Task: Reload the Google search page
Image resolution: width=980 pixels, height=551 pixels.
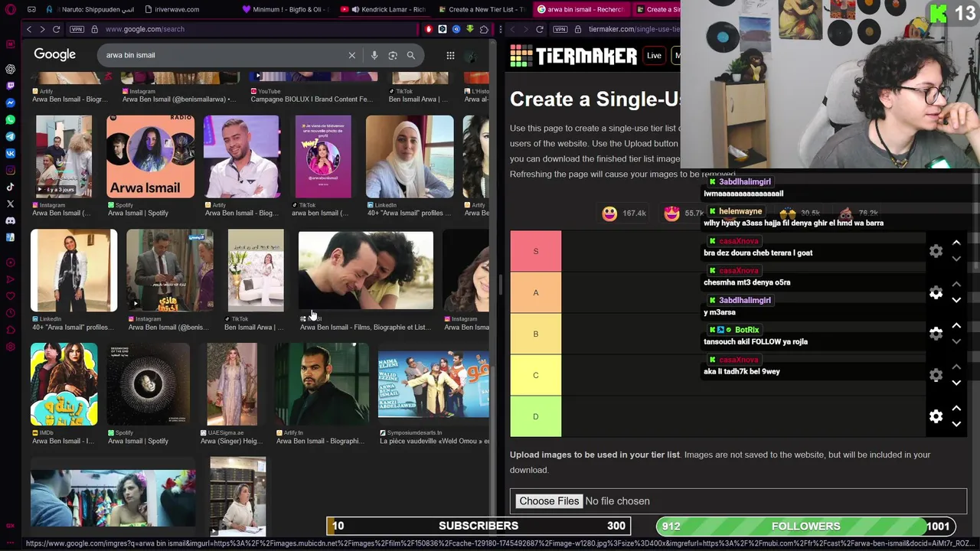Action: [56, 29]
